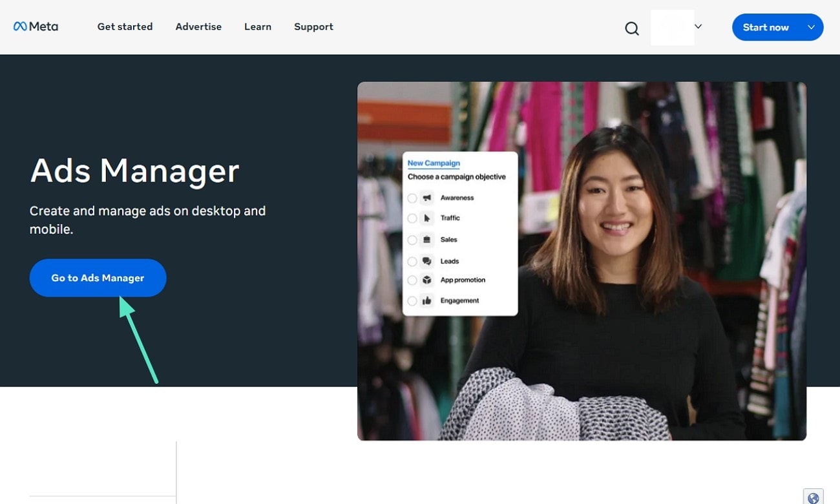
Task: Click the globe language icon
Action: pos(814,497)
